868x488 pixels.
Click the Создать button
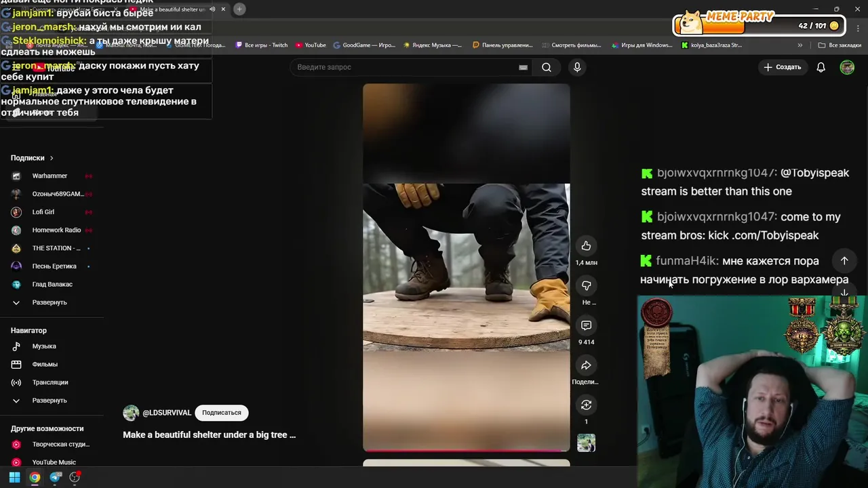point(783,67)
